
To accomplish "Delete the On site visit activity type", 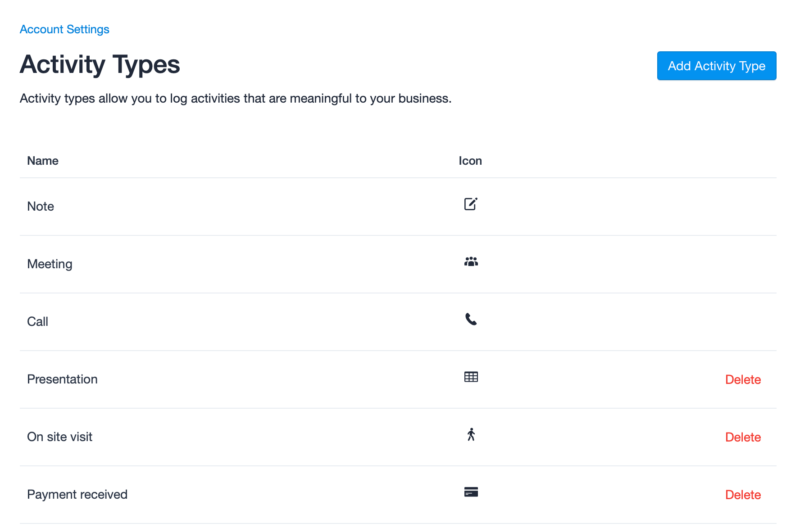I will click(x=743, y=437).
